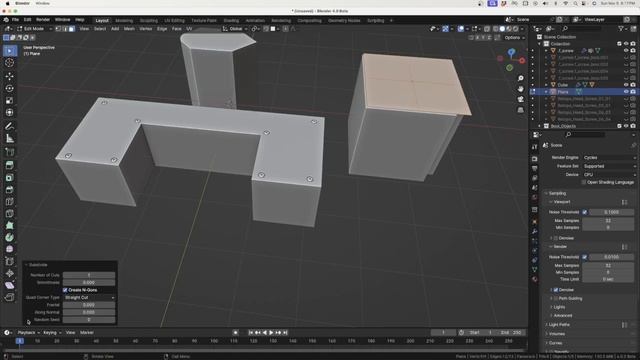640x360 pixels.
Task: Enable Create N-Gons checkbox
Action: coord(65,290)
